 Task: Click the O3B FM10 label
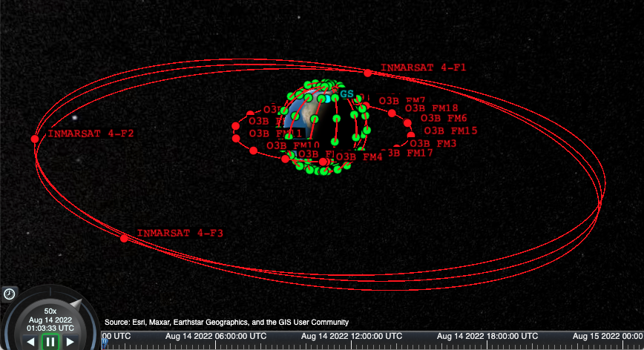coord(293,145)
